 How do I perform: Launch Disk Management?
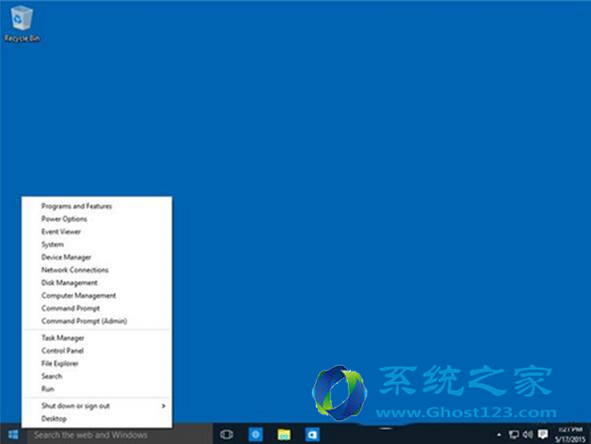click(97, 283)
